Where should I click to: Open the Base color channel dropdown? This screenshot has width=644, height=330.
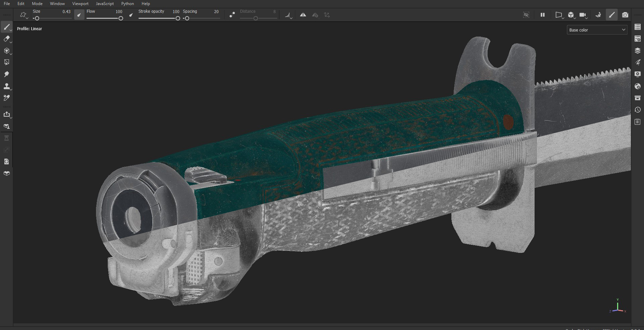pyautogui.click(x=597, y=30)
